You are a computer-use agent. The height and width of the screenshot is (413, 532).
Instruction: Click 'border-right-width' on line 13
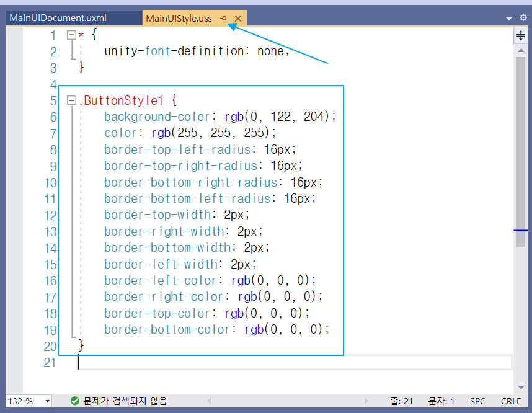164,231
